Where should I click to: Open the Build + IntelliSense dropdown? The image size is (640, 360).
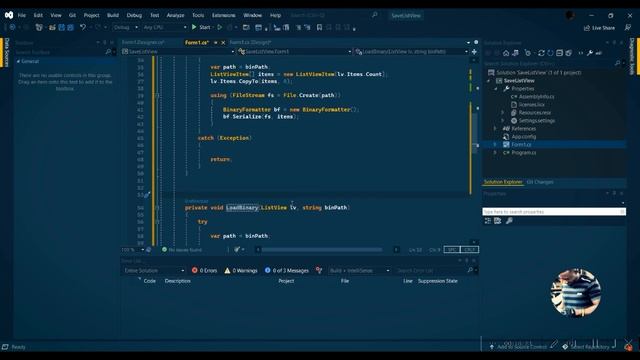359,271
